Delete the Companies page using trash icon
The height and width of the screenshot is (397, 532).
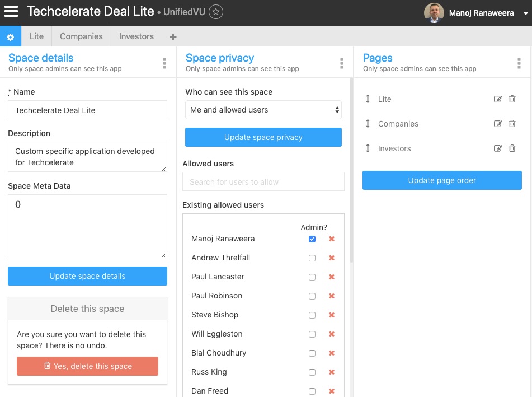tap(512, 124)
